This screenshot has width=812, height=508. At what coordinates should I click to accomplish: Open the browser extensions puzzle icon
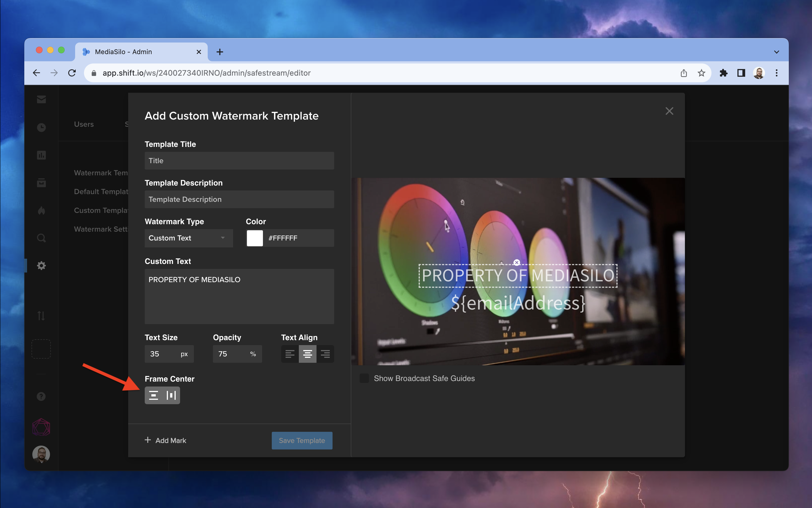723,73
